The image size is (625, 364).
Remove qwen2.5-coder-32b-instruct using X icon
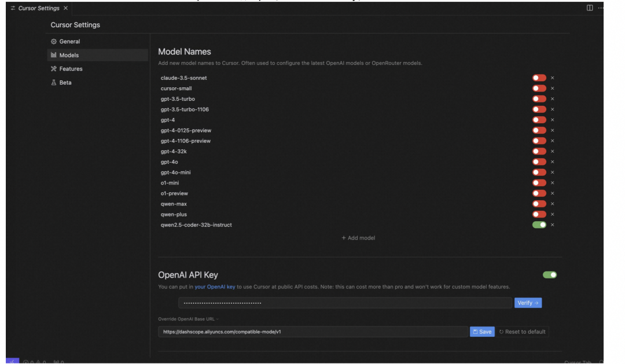tap(552, 225)
